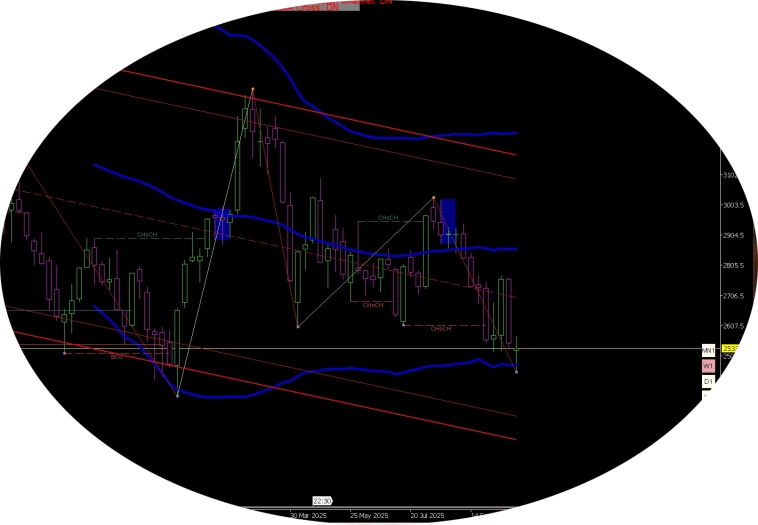This screenshot has width=758, height=525.
Task: Click the 2607.5 price axis label
Action: click(x=733, y=326)
